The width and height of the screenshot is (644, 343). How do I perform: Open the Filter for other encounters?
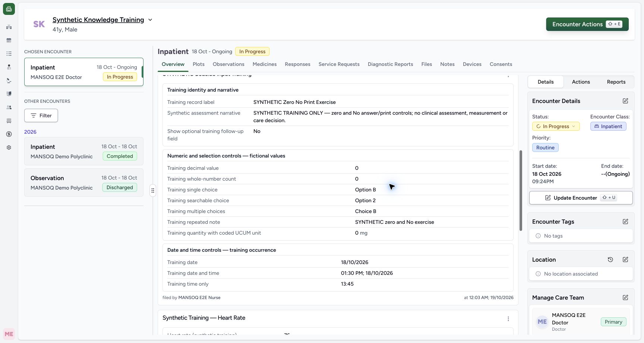(x=41, y=115)
